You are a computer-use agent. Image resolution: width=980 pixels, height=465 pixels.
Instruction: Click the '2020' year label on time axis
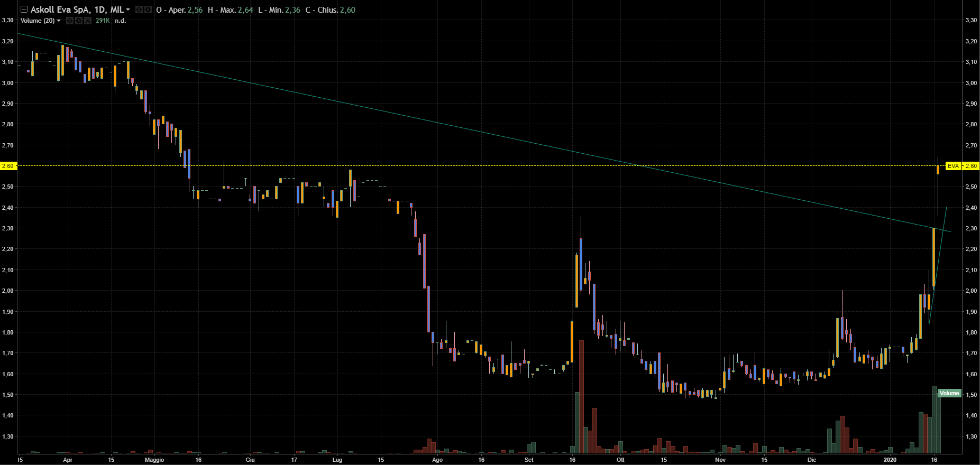(891, 460)
